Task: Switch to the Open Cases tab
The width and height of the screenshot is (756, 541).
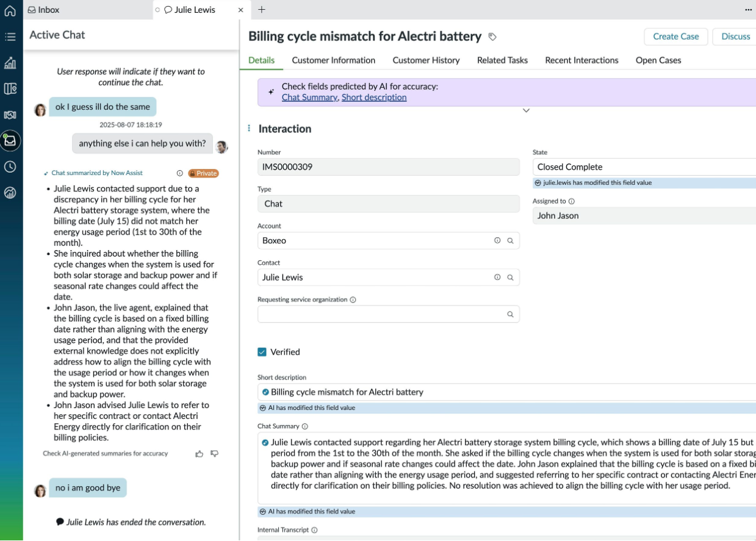Action: click(x=658, y=60)
